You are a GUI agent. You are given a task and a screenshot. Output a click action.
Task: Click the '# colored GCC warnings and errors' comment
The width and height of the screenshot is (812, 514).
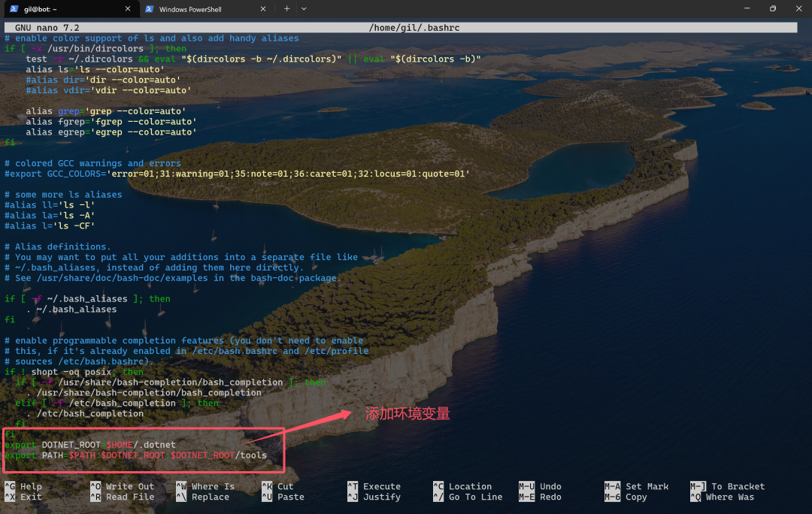pos(92,163)
